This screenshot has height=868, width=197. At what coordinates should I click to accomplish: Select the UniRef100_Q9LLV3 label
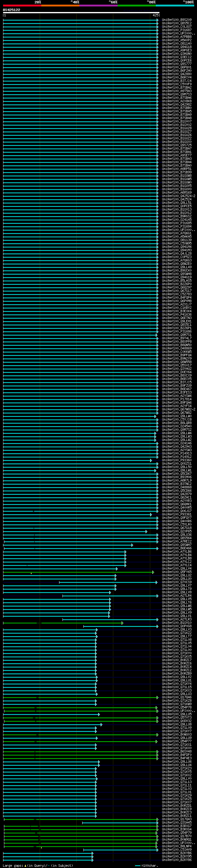point(177,629)
